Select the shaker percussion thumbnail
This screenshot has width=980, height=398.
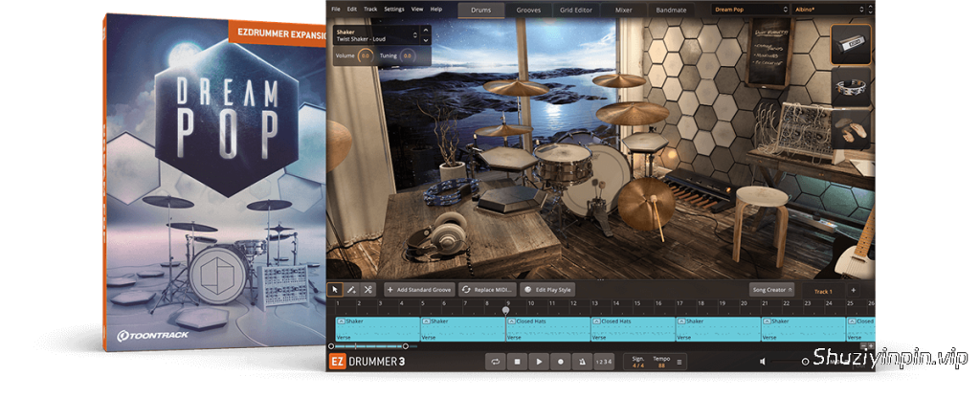850,45
